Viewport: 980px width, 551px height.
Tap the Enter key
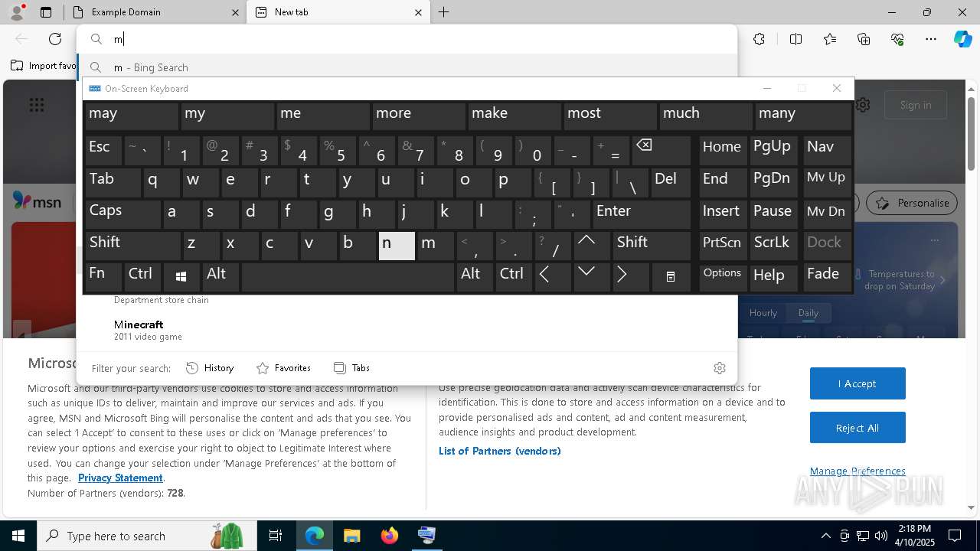point(642,214)
